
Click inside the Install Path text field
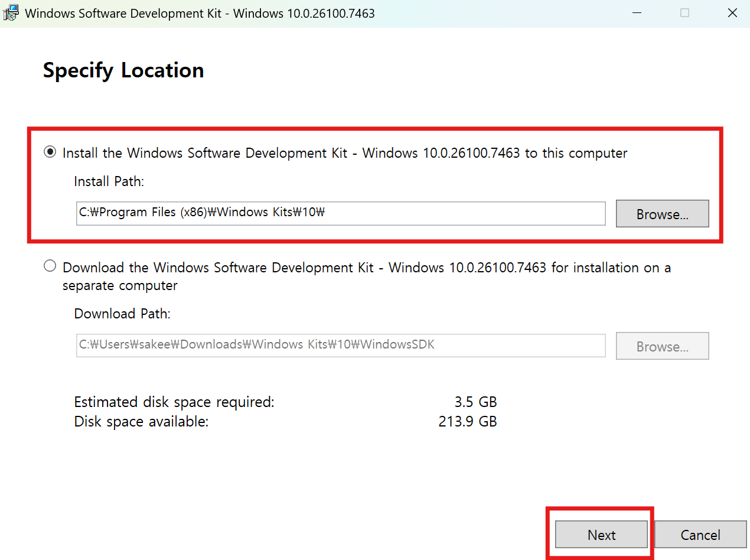pyautogui.click(x=340, y=213)
